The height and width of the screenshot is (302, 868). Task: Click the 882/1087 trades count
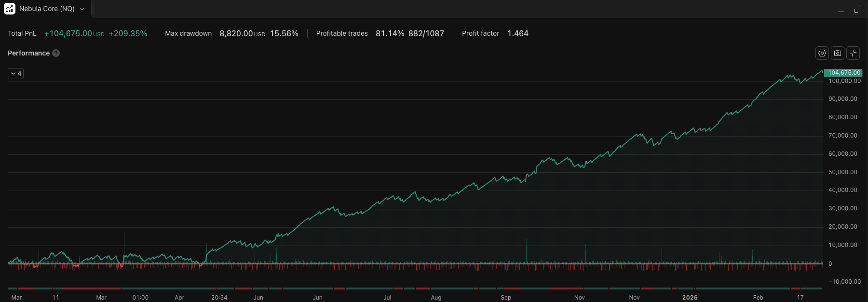click(x=426, y=33)
